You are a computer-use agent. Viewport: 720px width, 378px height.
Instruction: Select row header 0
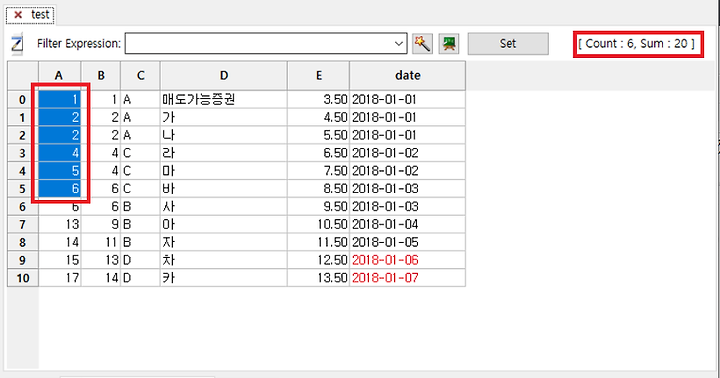tap(23, 100)
